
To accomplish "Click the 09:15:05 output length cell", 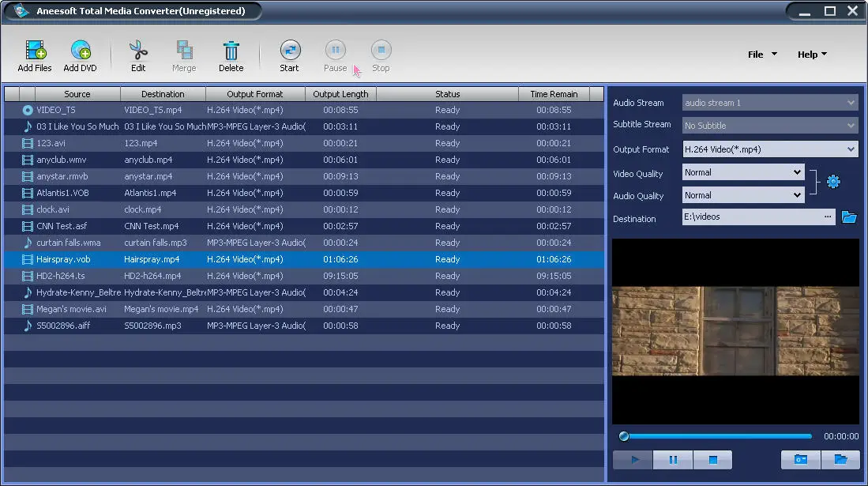I will click(x=340, y=276).
